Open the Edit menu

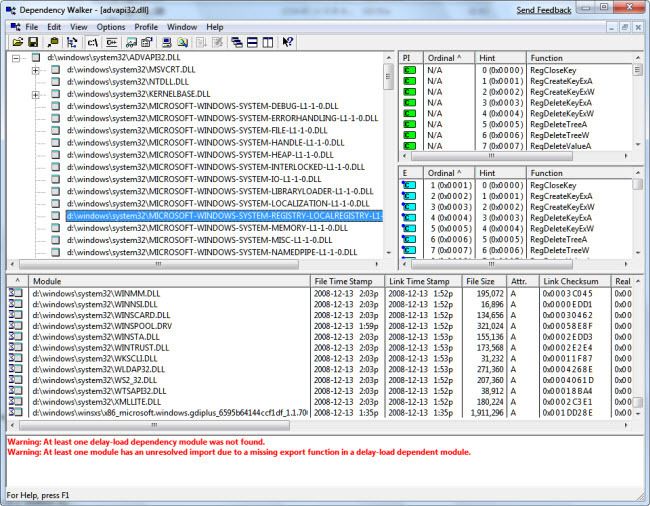click(x=54, y=27)
